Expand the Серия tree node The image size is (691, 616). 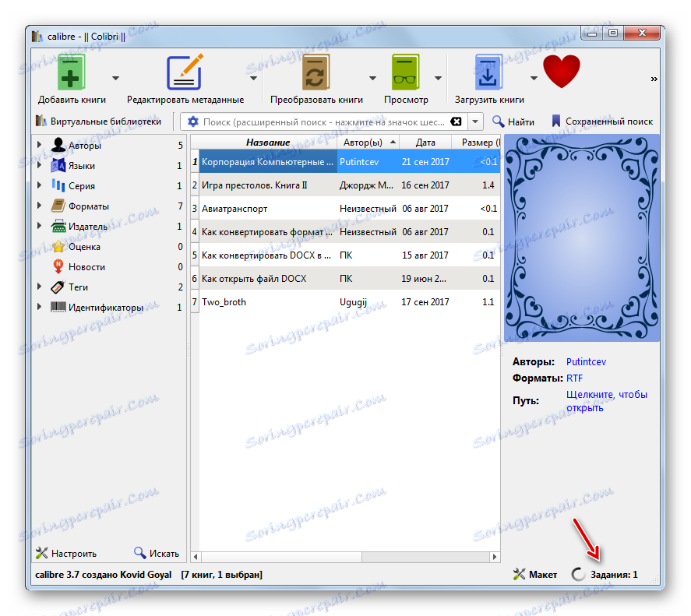39,185
